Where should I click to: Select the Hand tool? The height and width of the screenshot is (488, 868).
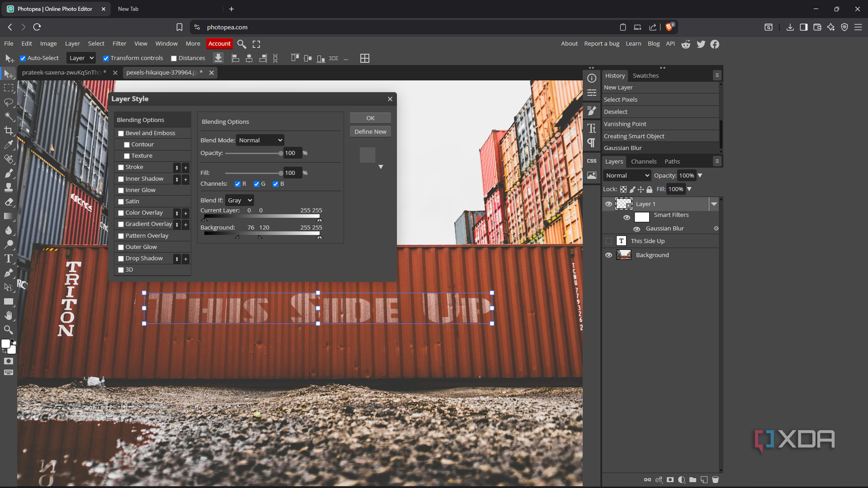tap(9, 316)
